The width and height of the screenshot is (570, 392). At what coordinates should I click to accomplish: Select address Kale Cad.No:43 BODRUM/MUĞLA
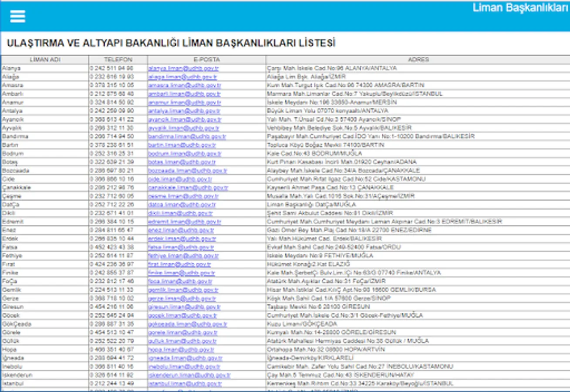[314, 153]
